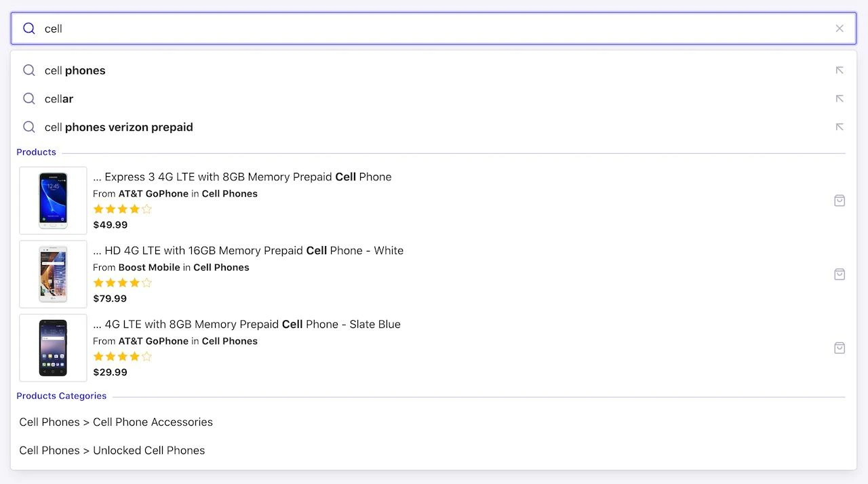Viewport: 868px width, 484px height.
Task: Select the 'cell phones' suggestion
Action: (x=74, y=70)
